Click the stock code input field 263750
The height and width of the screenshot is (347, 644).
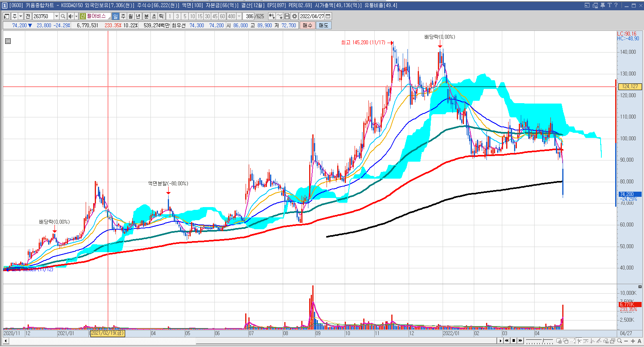(x=43, y=16)
